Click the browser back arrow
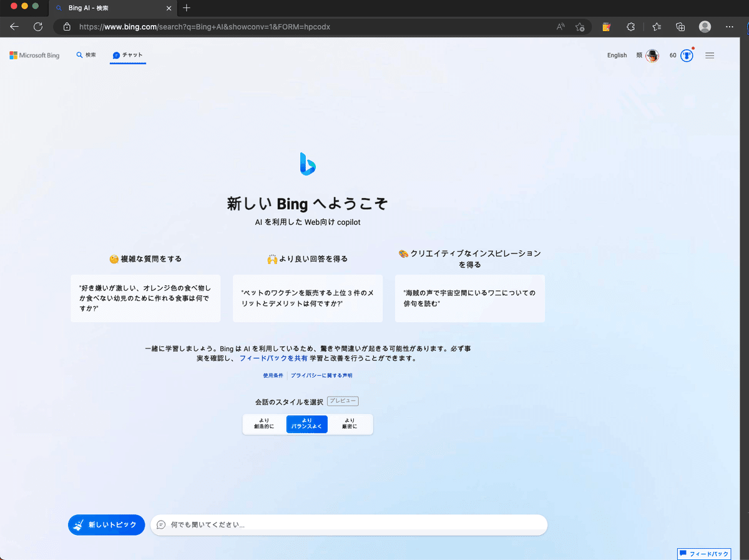Screen dimensions: 749x560 [14, 27]
